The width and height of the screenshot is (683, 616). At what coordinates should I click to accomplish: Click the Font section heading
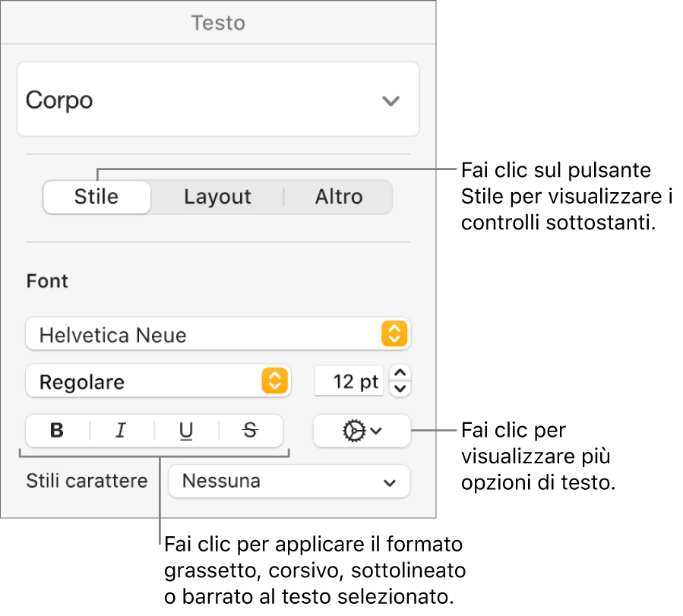(x=47, y=281)
